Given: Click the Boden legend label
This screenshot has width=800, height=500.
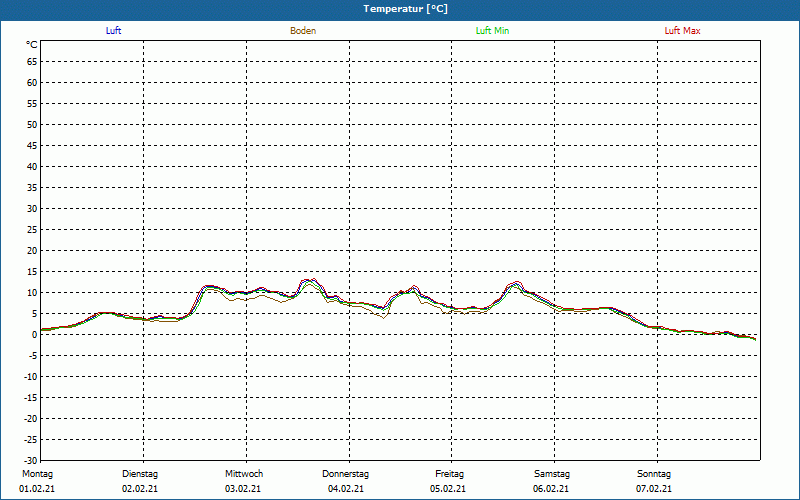Looking at the screenshot, I should point(303,31).
